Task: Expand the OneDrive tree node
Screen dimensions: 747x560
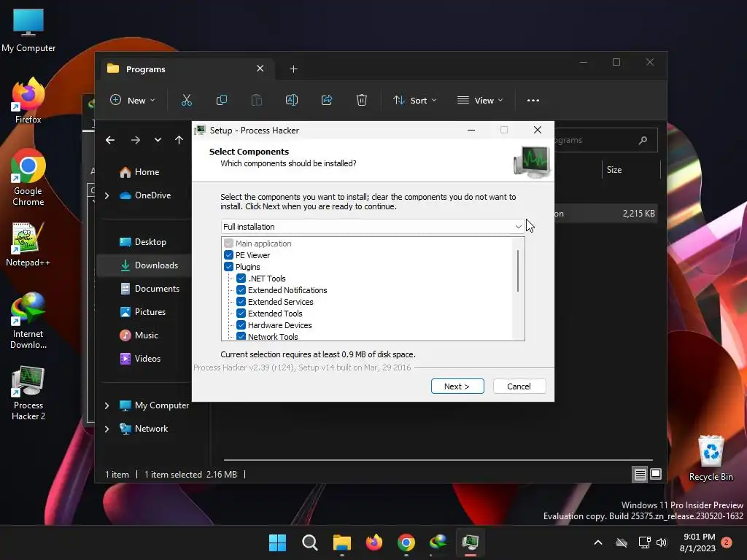Action: click(107, 195)
